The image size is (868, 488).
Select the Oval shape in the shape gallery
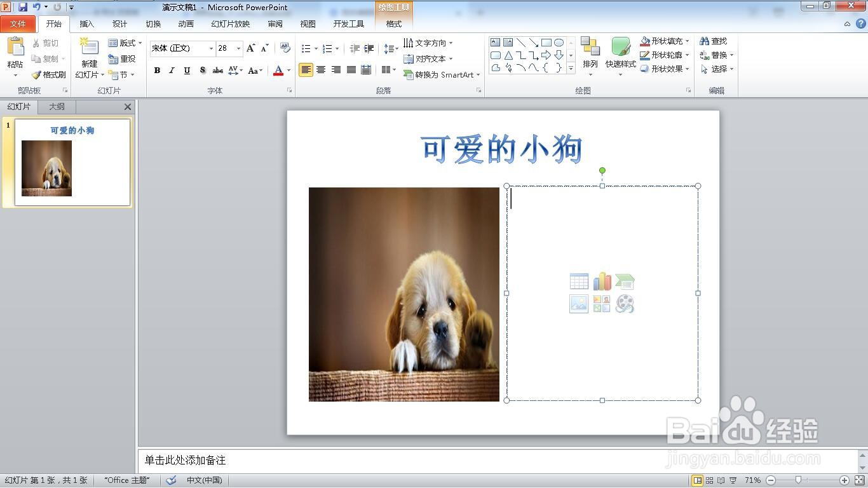(x=559, y=43)
